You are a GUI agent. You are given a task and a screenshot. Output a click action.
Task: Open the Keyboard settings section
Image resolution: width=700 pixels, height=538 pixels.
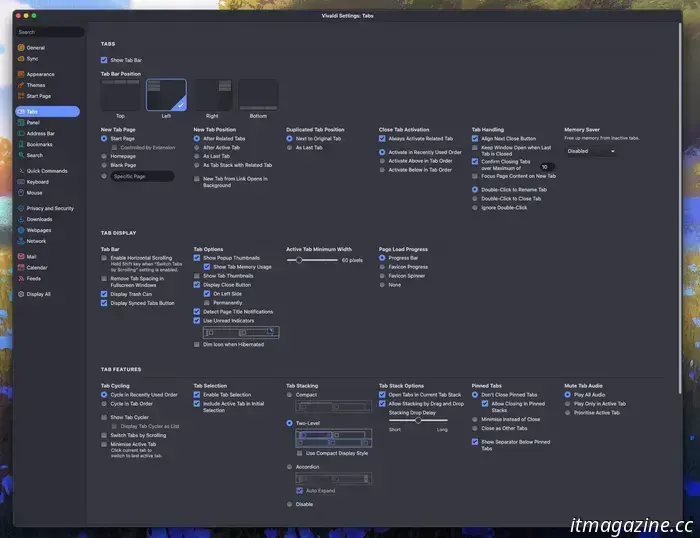[47, 182]
